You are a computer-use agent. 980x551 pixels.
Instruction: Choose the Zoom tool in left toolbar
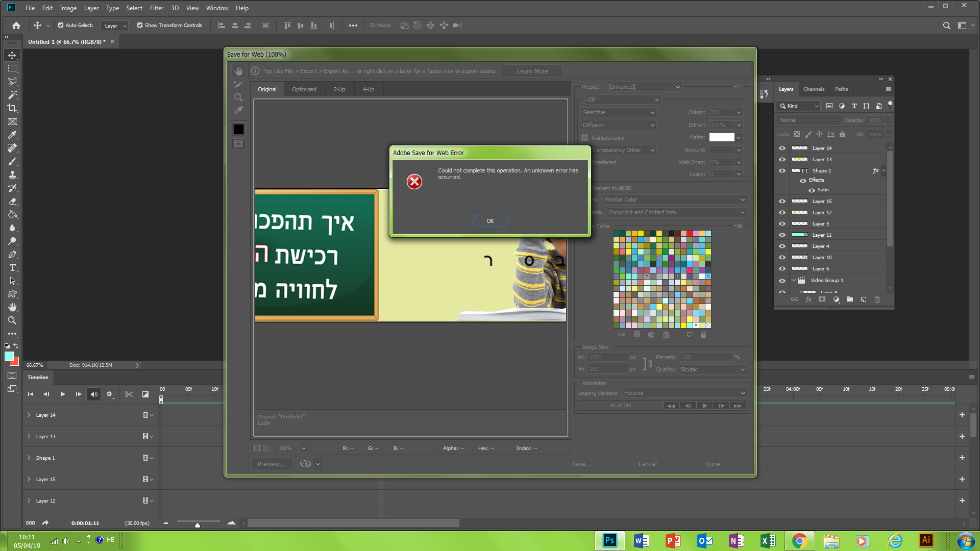tap(12, 320)
